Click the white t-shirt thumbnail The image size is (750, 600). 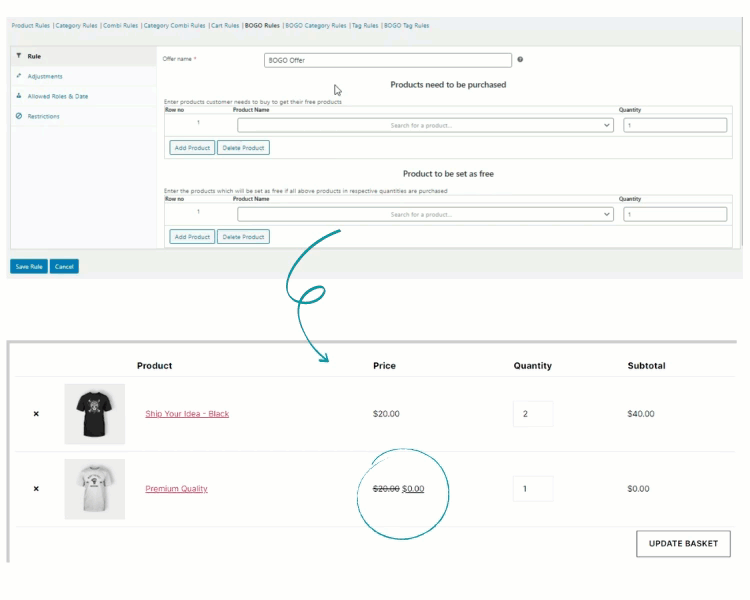point(95,489)
